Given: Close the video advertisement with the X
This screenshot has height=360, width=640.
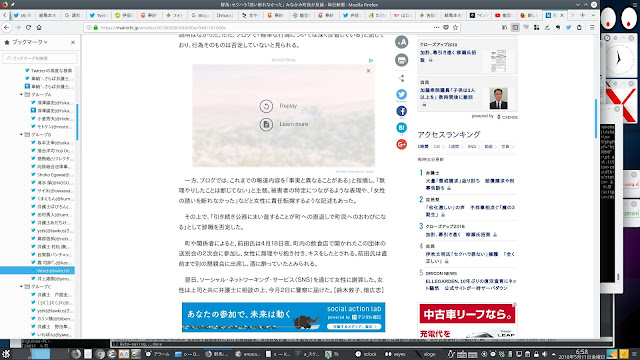Looking at the screenshot, I should pyautogui.click(x=368, y=71).
